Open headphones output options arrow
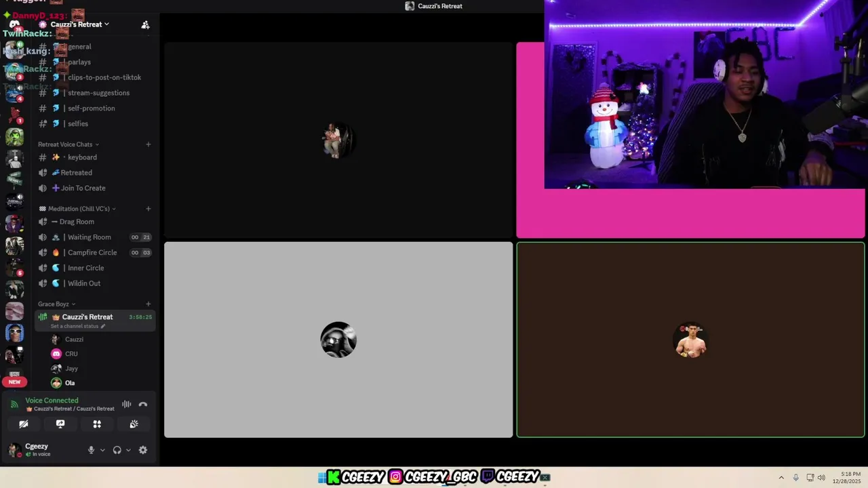The image size is (868, 488). coord(128,450)
